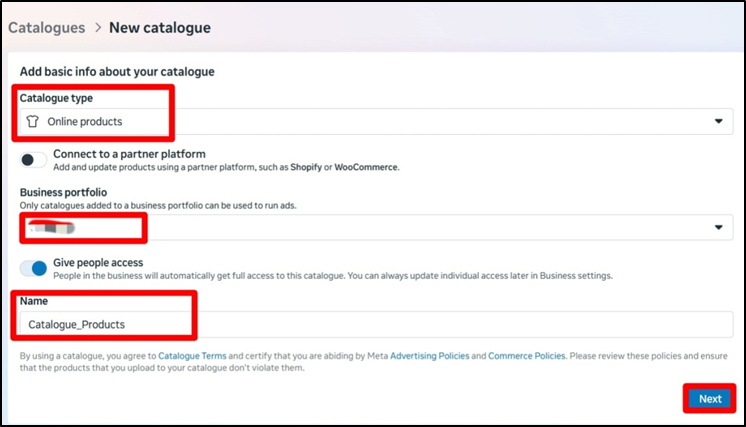Expand the Business portfolio dropdown arrow
Screen dimensions: 746x427
coord(718,228)
